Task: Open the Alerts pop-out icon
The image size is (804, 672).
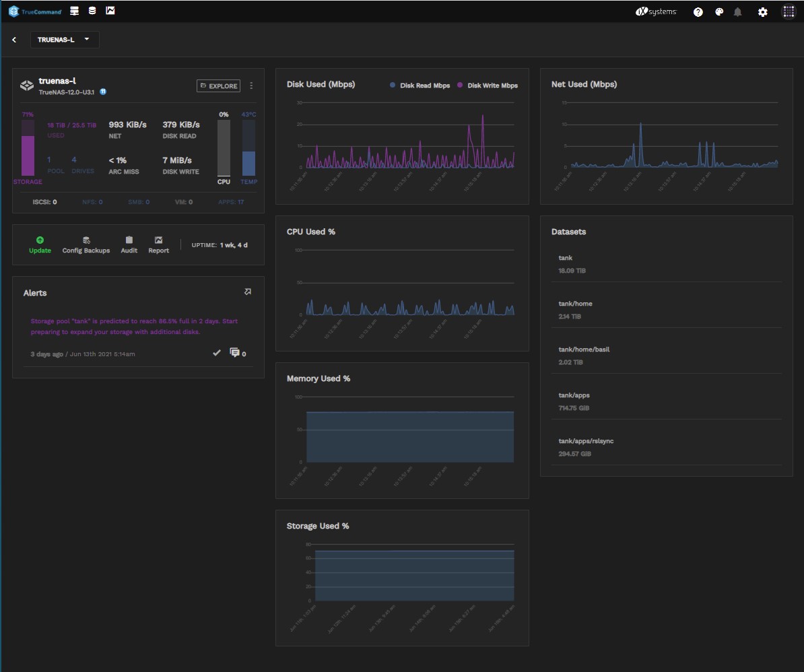Action: click(248, 292)
